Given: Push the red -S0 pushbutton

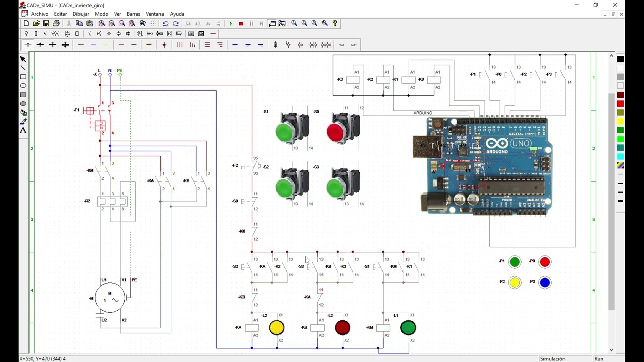Looking at the screenshot, I should click(336, 132).
